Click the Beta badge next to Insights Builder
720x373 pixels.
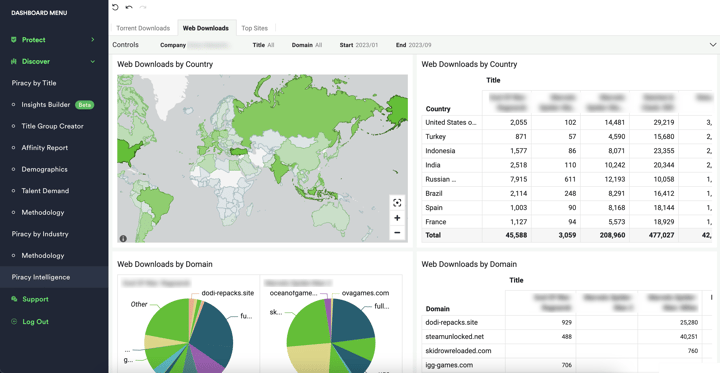(x=84, y=105)
